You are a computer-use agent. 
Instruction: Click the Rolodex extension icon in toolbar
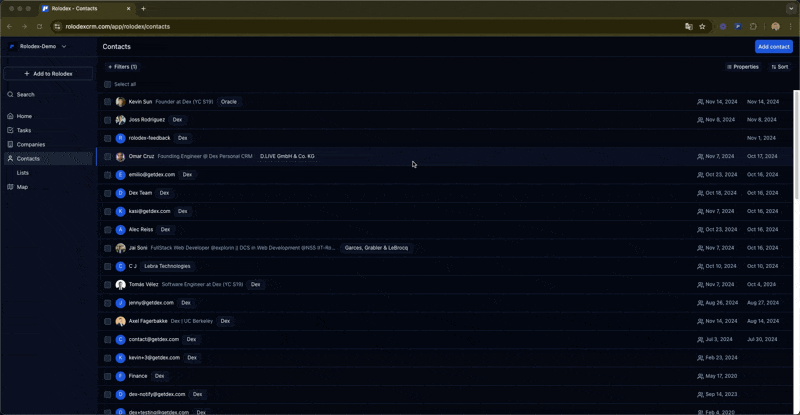[738, 27]
